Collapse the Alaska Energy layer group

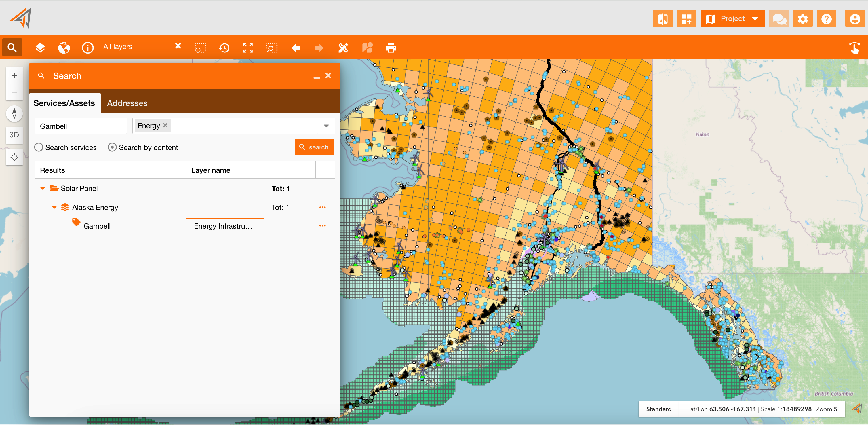pos(54,207)
